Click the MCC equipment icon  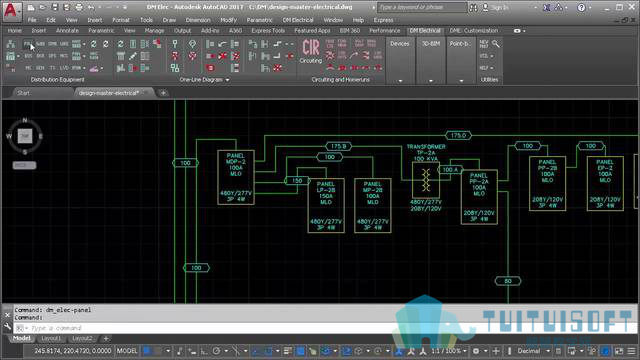(64, 56)
